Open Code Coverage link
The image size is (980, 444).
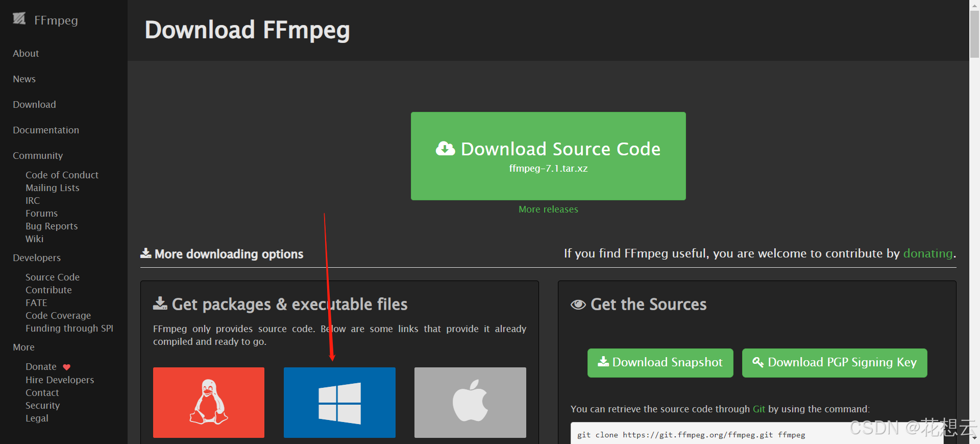click(58, 316)
